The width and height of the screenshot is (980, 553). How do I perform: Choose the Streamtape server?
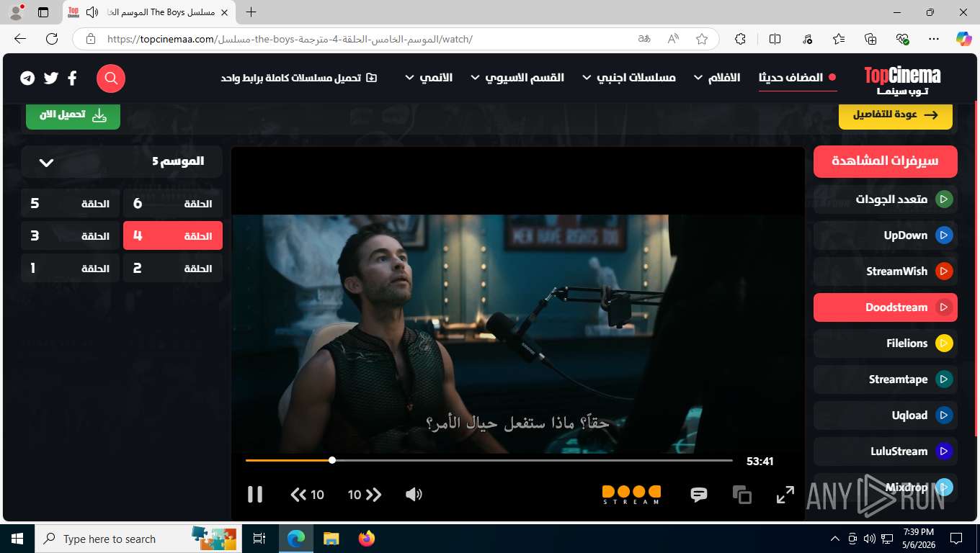coord(886,379)
